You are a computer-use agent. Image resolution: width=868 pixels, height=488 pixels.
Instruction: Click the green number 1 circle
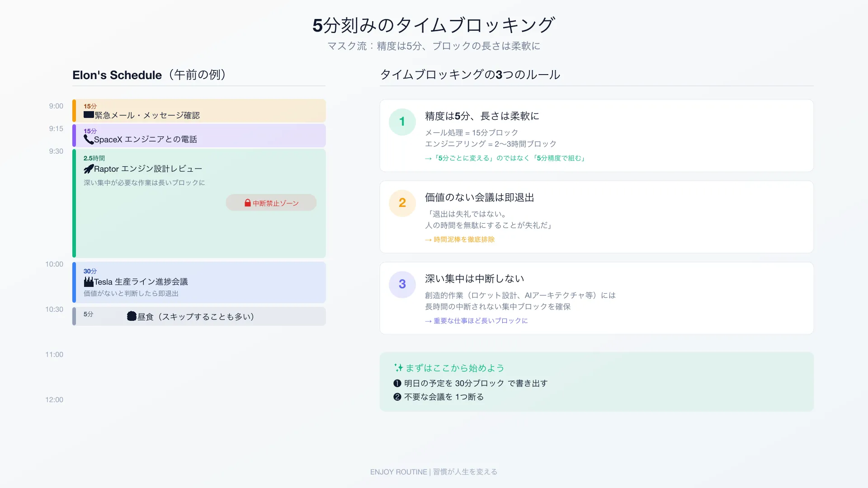(402, 122)
